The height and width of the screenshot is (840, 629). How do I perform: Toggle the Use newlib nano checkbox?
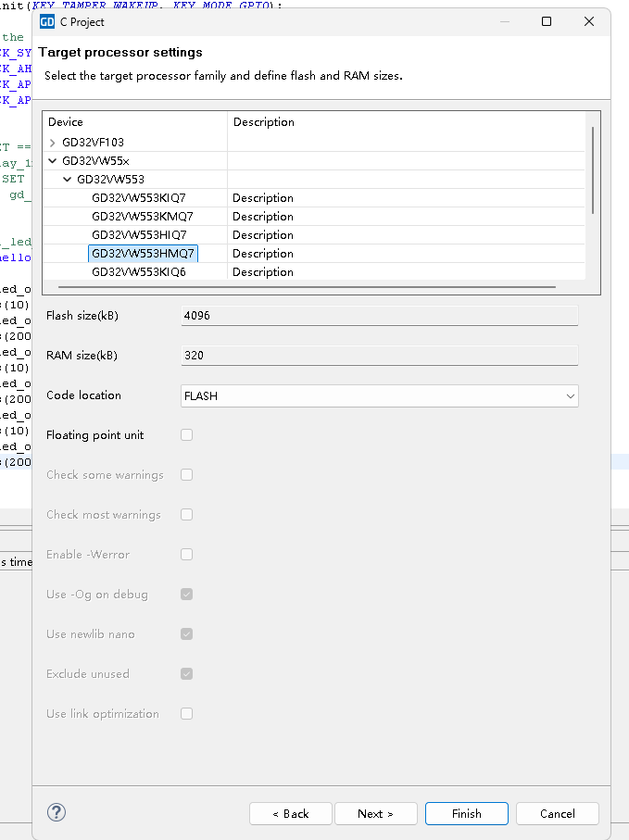[x=187, y=634]
